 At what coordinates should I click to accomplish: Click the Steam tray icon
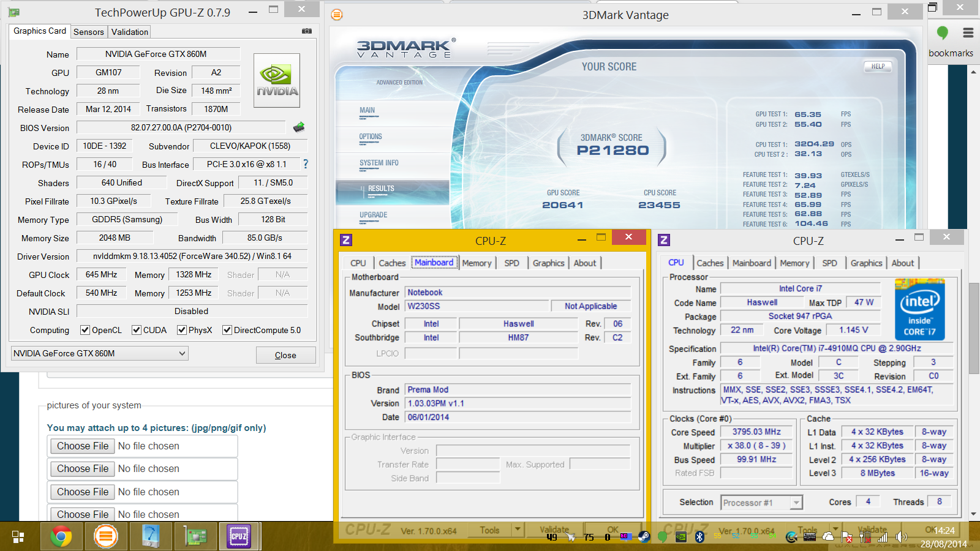[644, 537]
